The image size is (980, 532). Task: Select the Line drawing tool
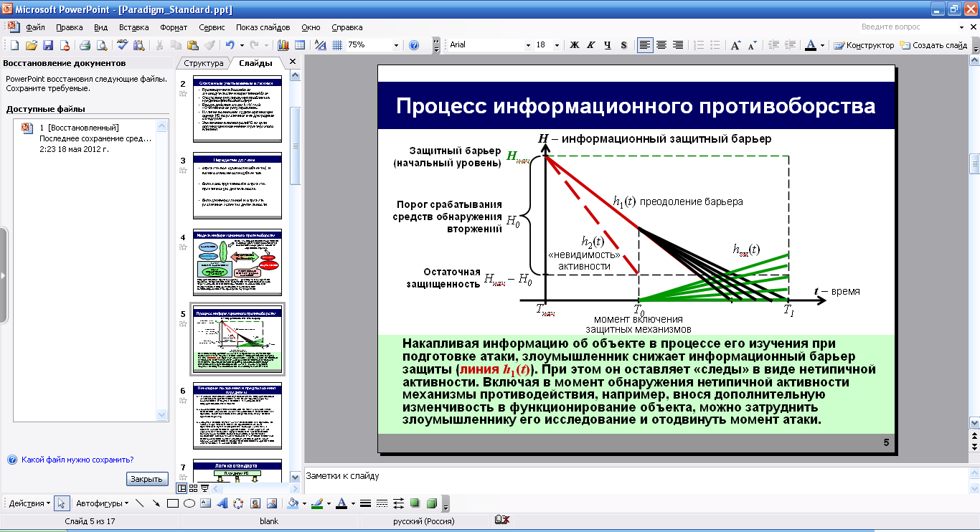tap(139, 503)
